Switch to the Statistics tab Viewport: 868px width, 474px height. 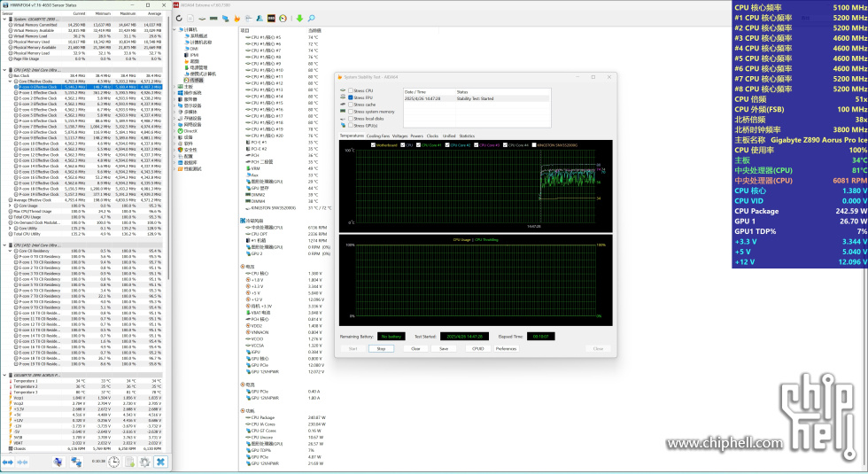[x=467, y=136]
